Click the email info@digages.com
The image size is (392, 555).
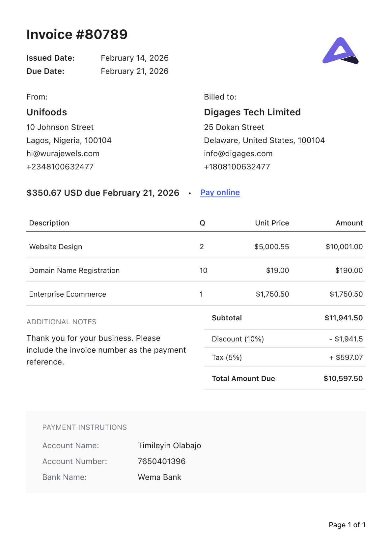coord(238,154)
